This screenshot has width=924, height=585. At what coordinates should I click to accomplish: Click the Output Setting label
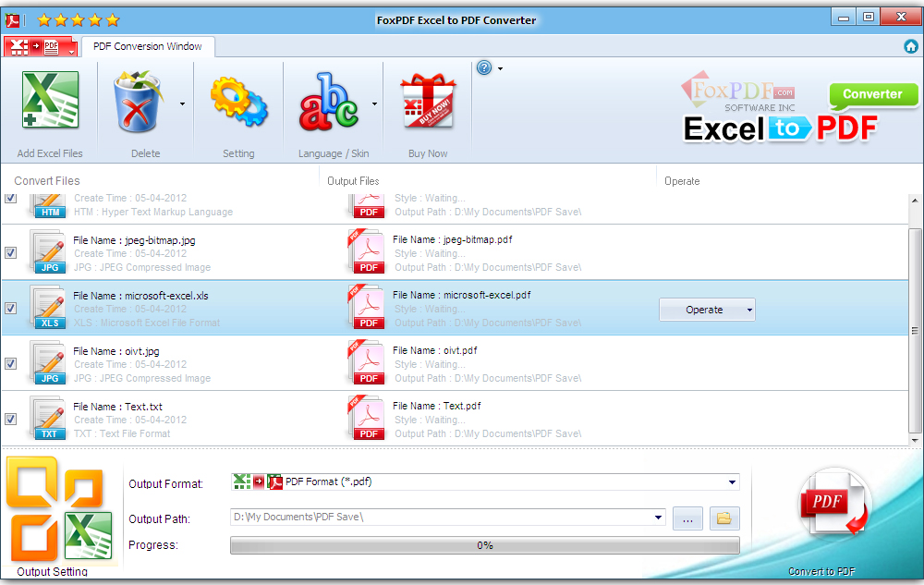pyautogui.click(x=52, y=571)
